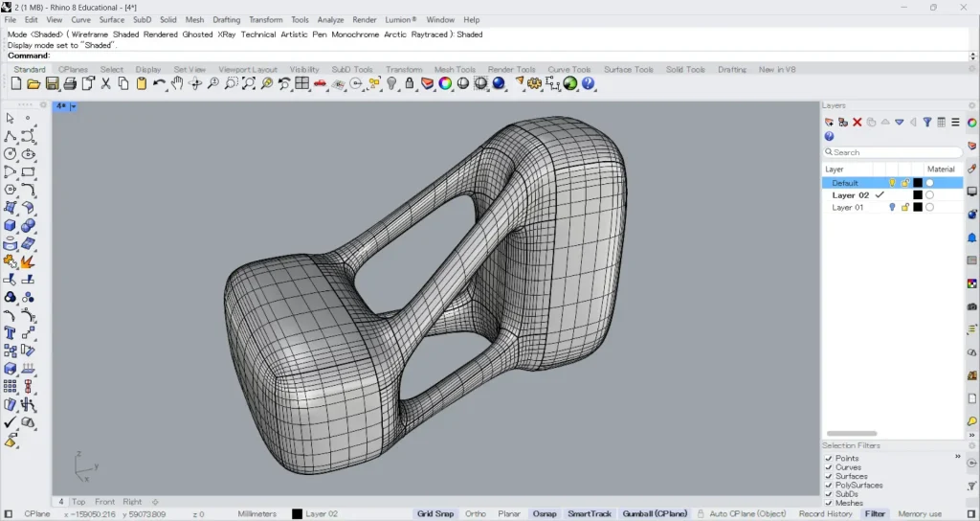980x521 pixels.
Task: Click the blue Render sphere icon
Action: pos(499,83)
